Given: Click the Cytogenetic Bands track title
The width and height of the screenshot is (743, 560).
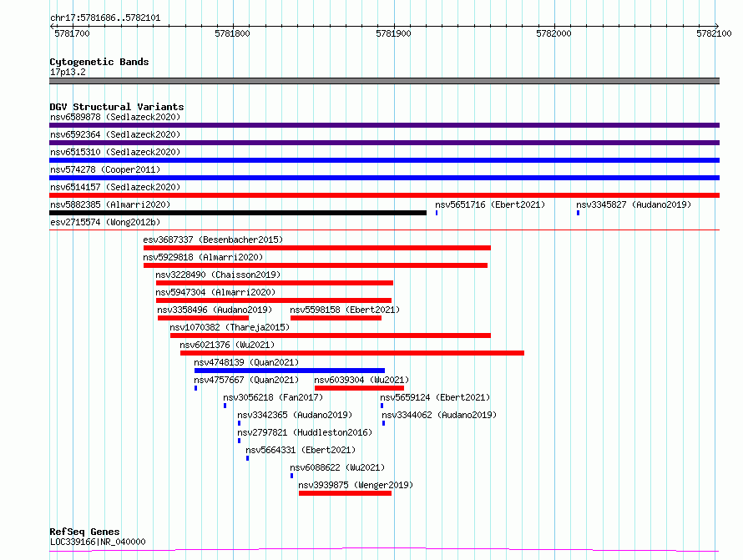Looking at the screenshot, I should click(99, 62).
